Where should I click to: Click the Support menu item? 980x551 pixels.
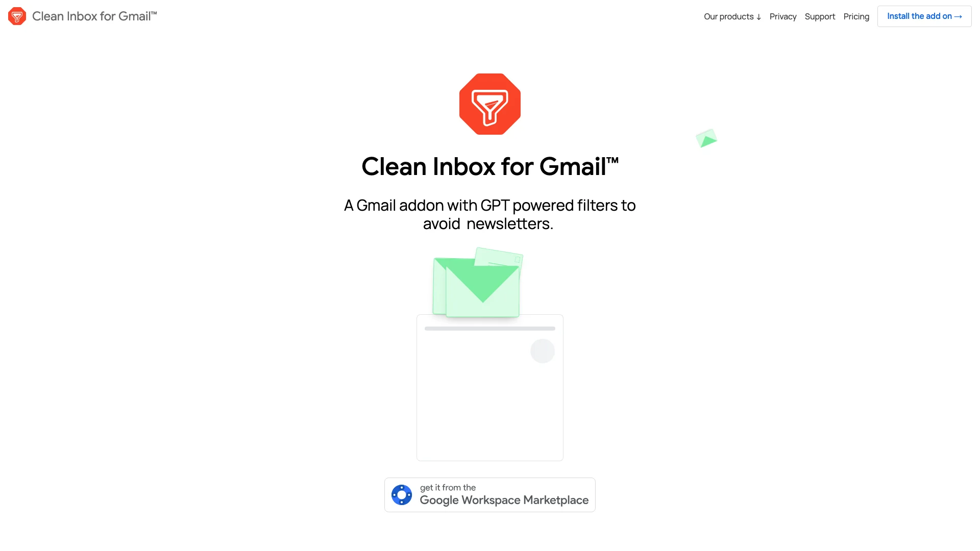pyautogui.click(x=820, y=16)
